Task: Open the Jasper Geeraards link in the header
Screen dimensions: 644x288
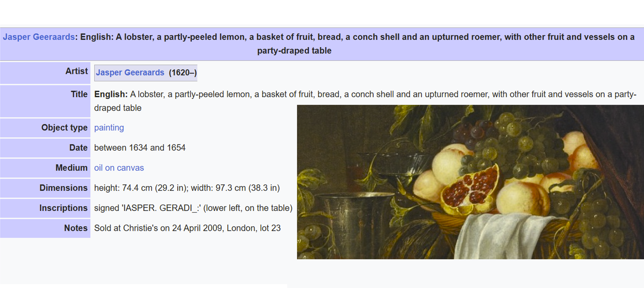Action: click(39, 37)
